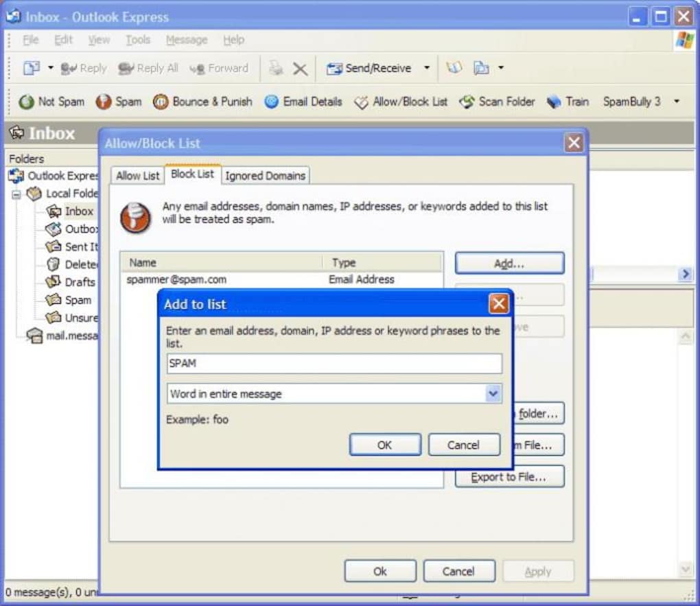Click the red block icon in dialog

pos(136,218)
